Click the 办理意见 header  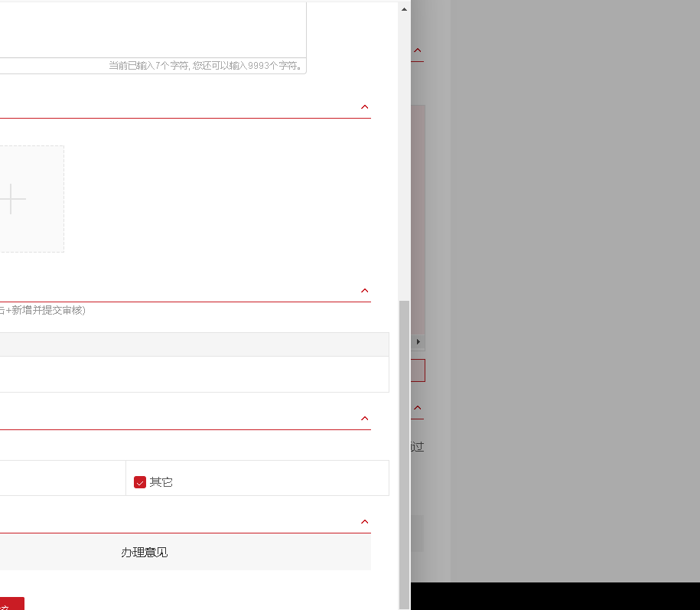pos(144,552)
